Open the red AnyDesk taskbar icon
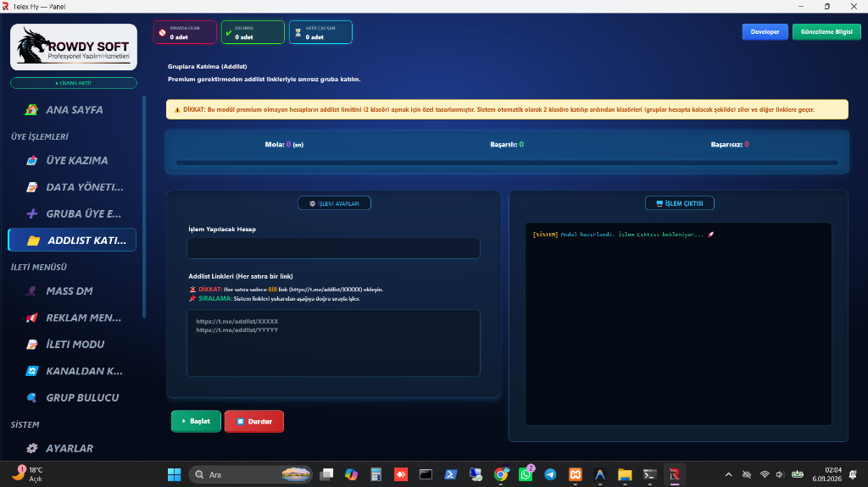Screen dimensions: 868x487 pos(401,475)
